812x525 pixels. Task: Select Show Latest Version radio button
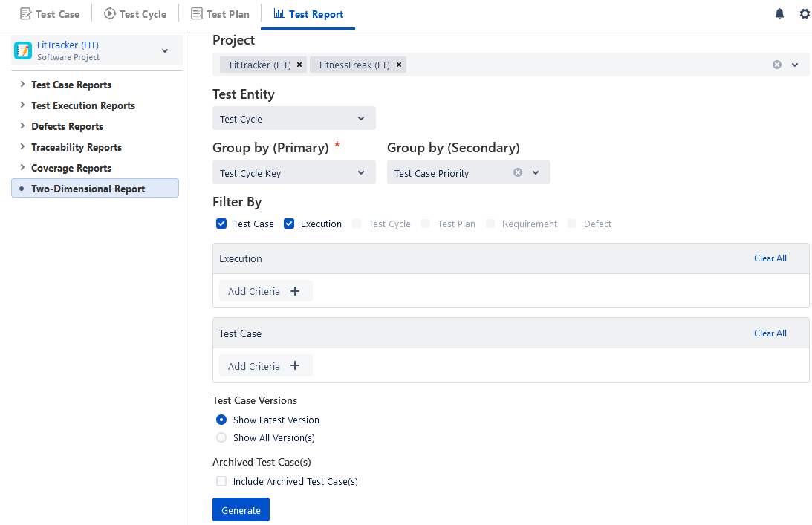point(221,420)
